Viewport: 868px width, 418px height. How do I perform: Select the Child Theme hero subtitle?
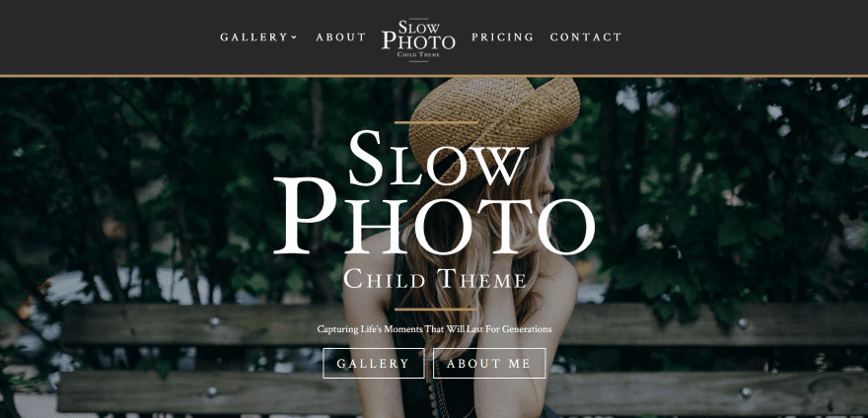pyautogui.click(x=435, y=278)
